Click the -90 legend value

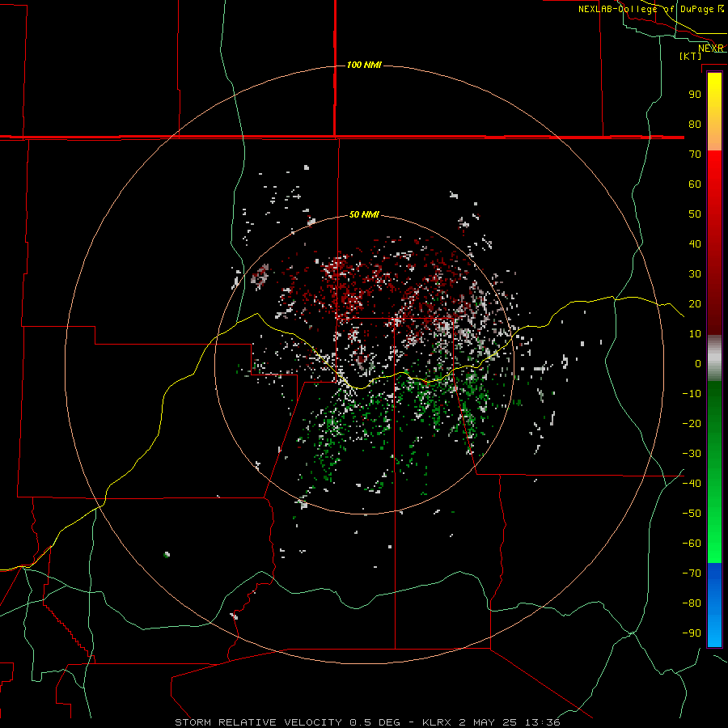(x=692, y=633)
